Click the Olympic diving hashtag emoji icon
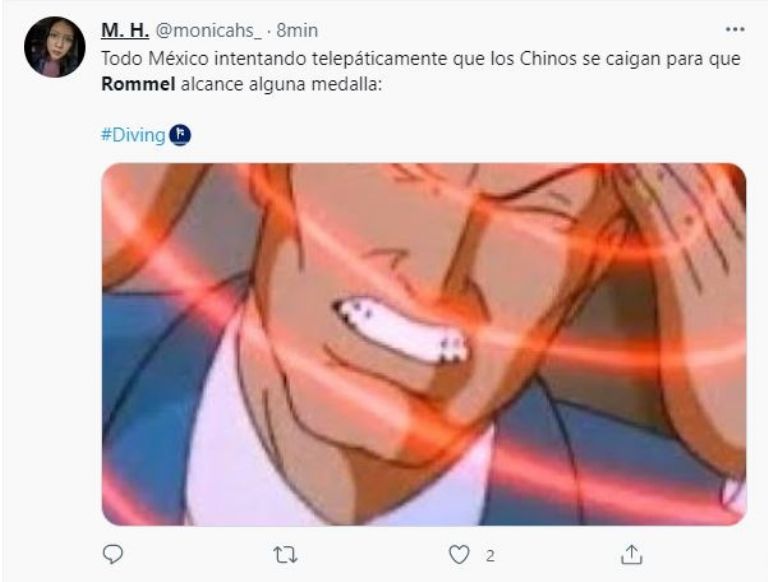768x582 pixels. point(180,135)
